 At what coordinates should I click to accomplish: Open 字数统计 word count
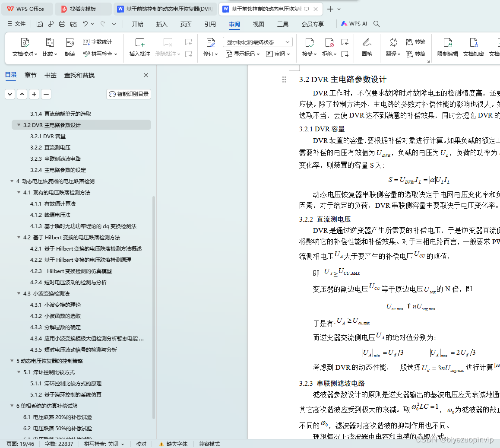coord(98,42)
